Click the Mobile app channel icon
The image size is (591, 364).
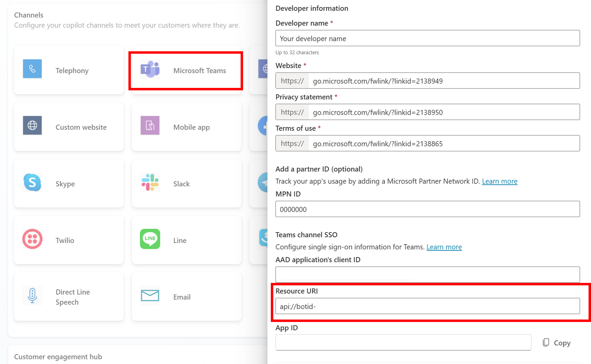tap(150, 126)
